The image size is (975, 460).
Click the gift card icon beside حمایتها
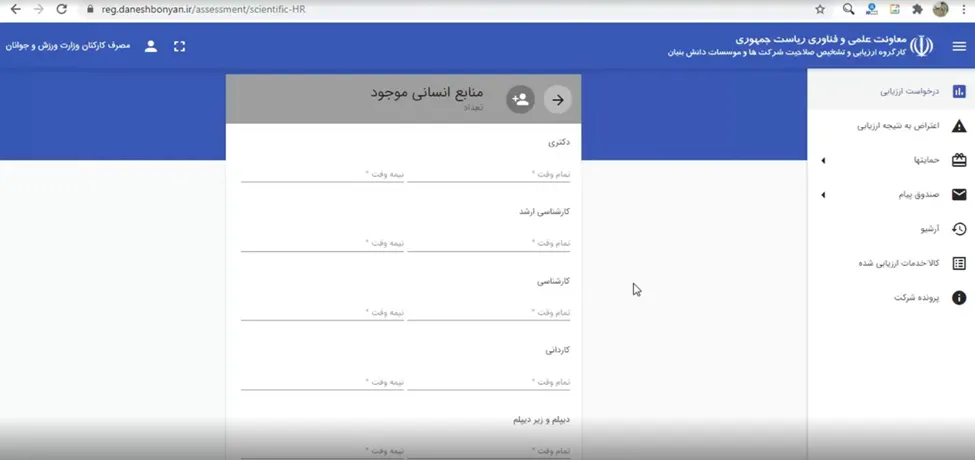point(959,160)
